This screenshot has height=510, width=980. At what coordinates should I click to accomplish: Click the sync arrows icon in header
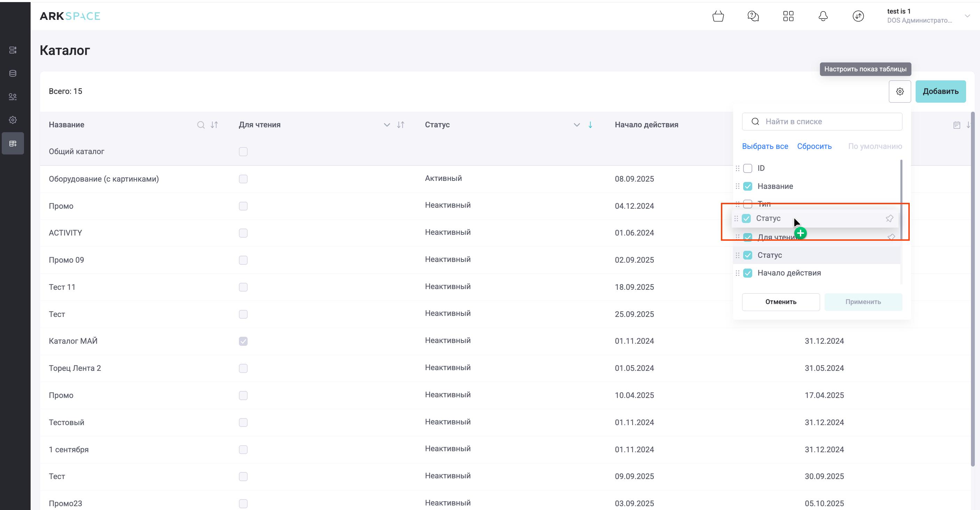[x=858, y=16]
